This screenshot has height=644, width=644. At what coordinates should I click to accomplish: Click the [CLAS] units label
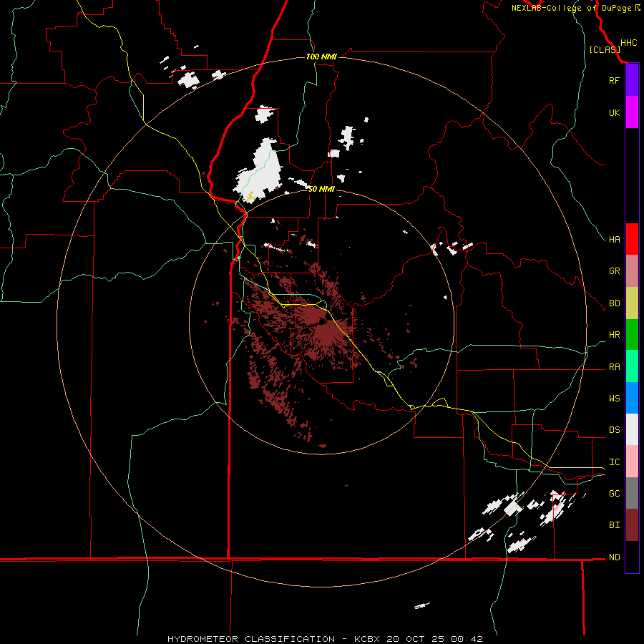click(605, 49)
